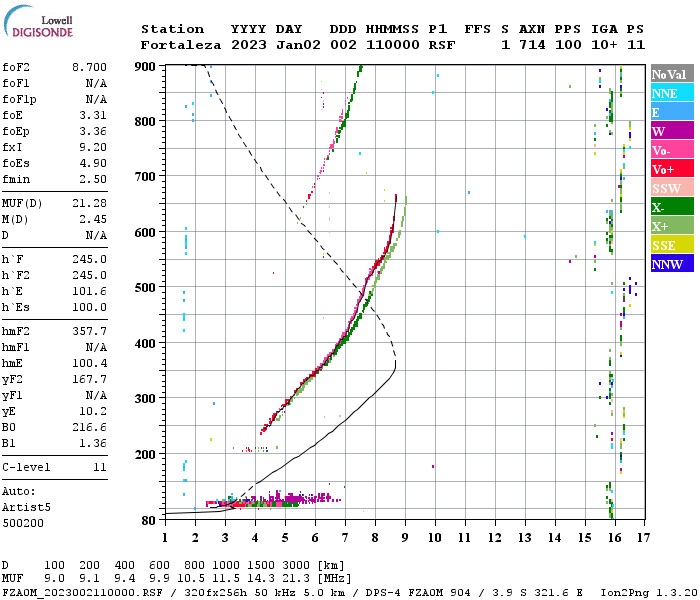The width and height of the screenshot is (700, 600).
Task: Click the Jan02 date in header
Action: tap(298, 45)
